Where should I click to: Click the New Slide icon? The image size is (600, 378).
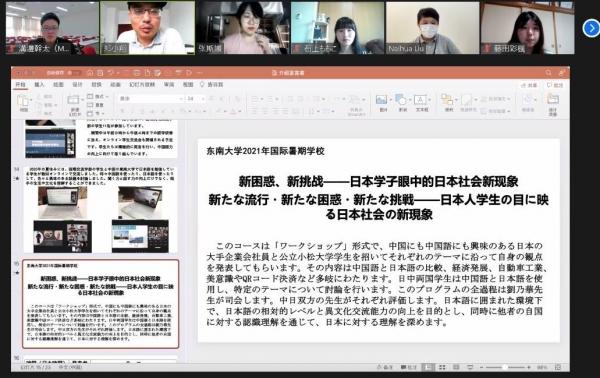[x=73, y=100]
